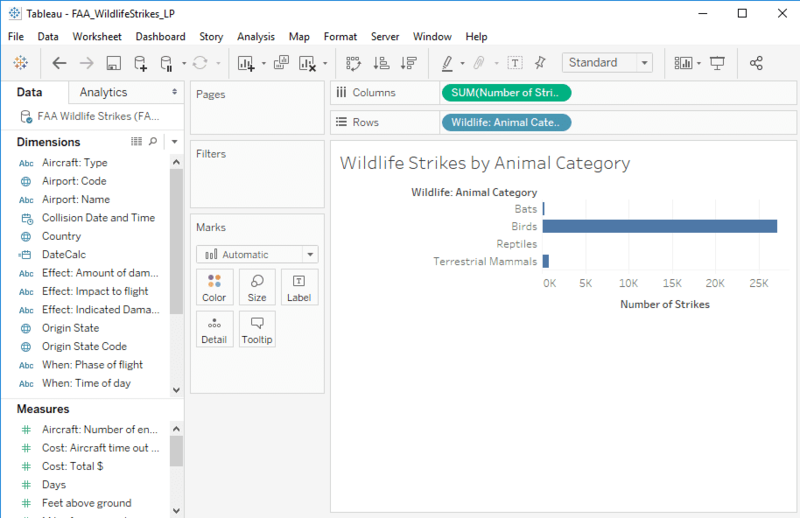Viewport: 800px width, 518px height.
Task: Click the Terrestrial Mammals bar in chart
Action: click(546, 261)
